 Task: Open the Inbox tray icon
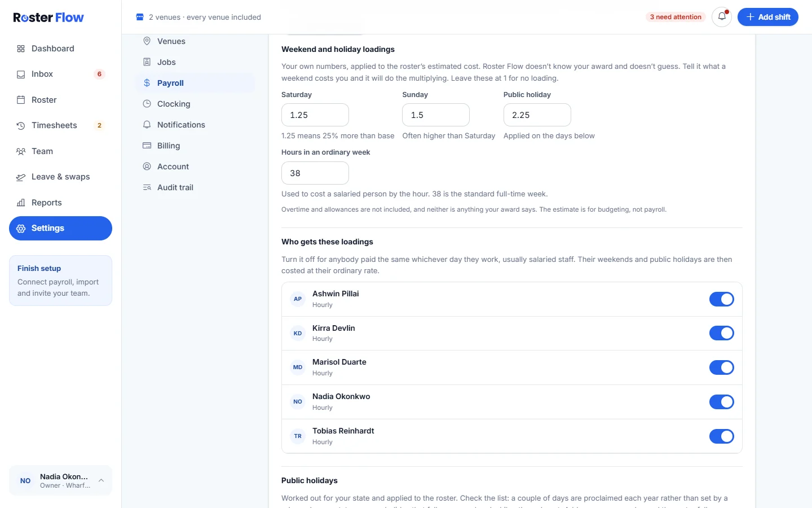point(21,74)
